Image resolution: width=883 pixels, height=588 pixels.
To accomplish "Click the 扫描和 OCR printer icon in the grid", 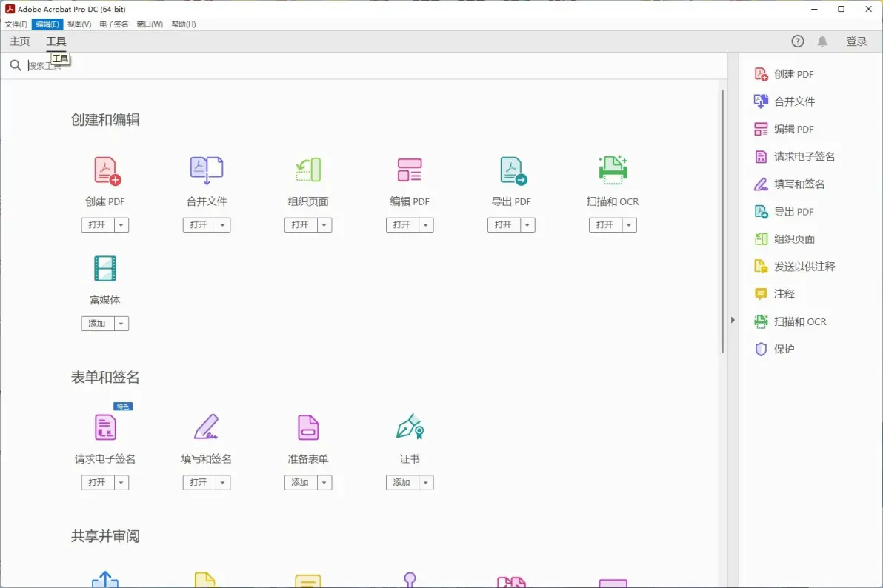I will 613,170.
